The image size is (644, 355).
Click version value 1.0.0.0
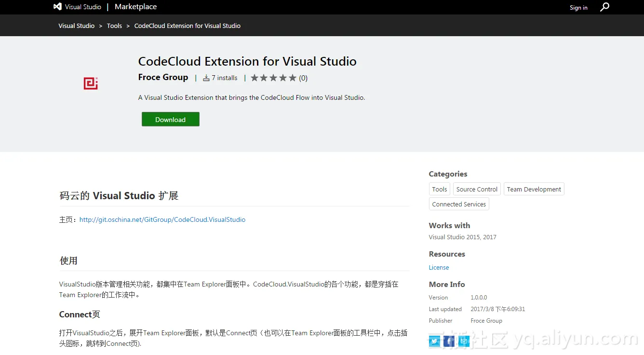(x=479, y=298)
